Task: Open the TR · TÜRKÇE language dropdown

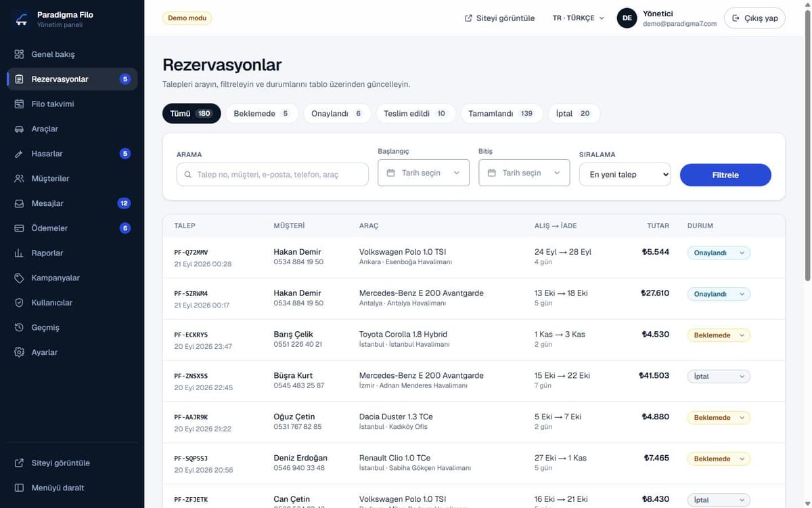Action: [x=579, y=18]
